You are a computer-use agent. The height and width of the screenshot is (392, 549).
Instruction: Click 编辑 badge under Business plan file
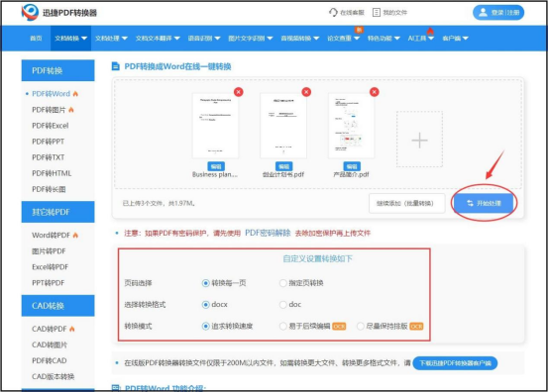pyautogui.click(x=216, y=166)
